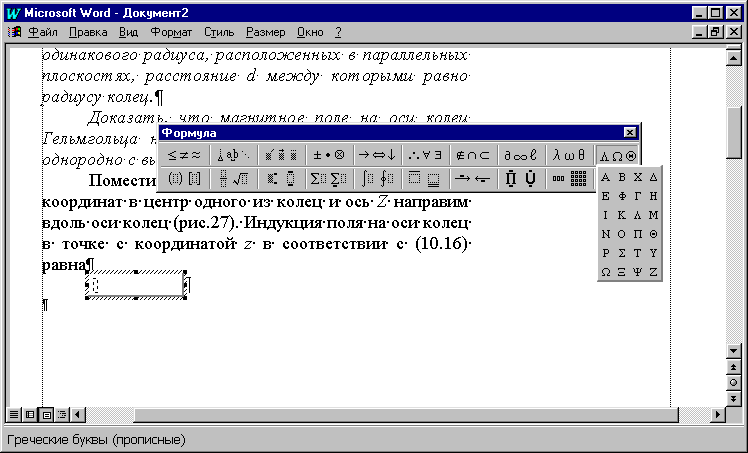Open the Правка menu

88,32
